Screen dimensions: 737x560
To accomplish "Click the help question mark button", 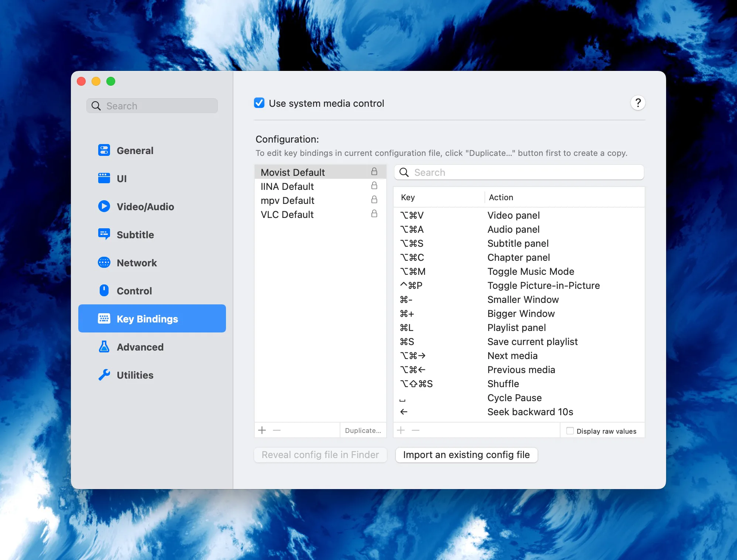I will point(638,103).
